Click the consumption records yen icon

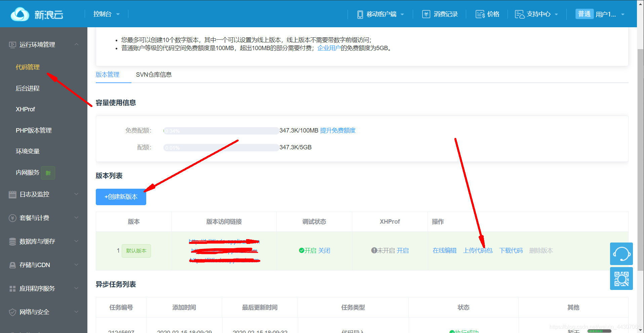(x=426, y=14)
